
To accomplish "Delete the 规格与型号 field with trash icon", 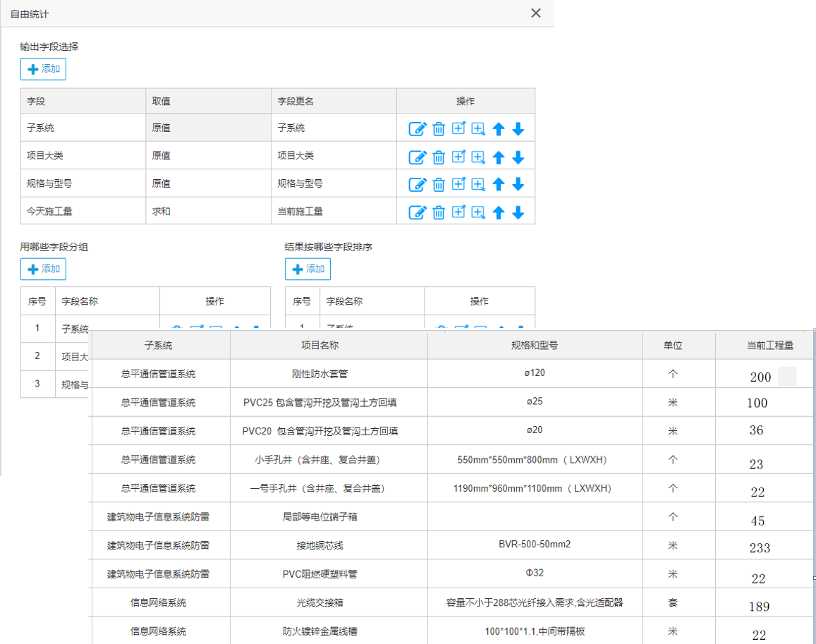I will pyautogui.click(x=439, y=184).
